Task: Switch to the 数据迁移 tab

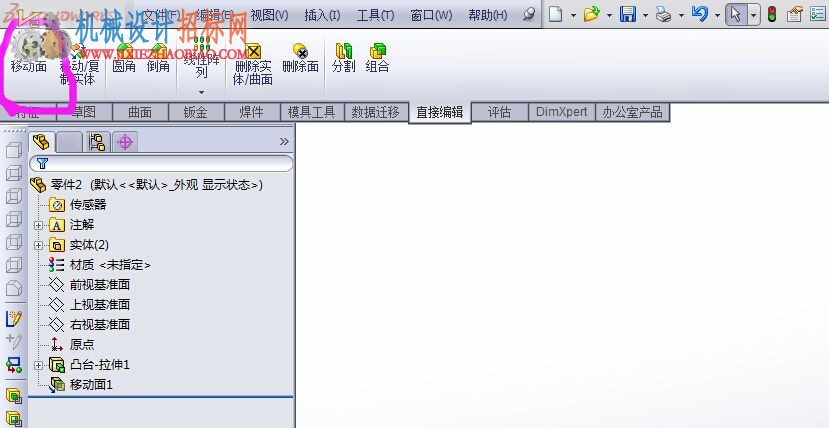Action: (375, 113)
